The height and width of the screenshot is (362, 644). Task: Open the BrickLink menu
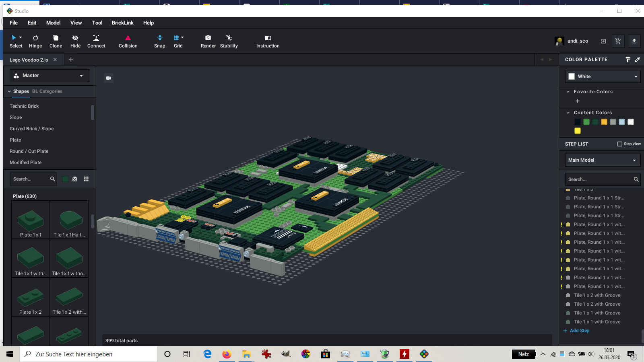[x=122, y=23]
